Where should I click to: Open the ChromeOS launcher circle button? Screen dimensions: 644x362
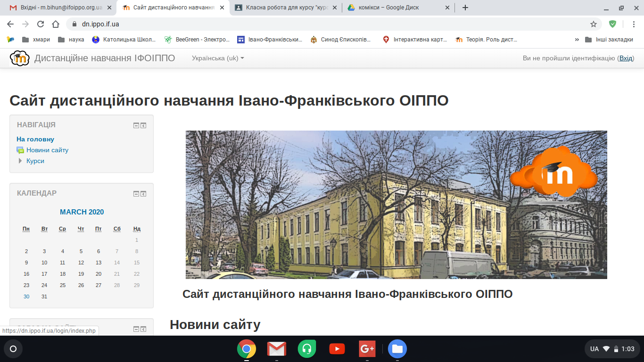(x=13, y=349)
